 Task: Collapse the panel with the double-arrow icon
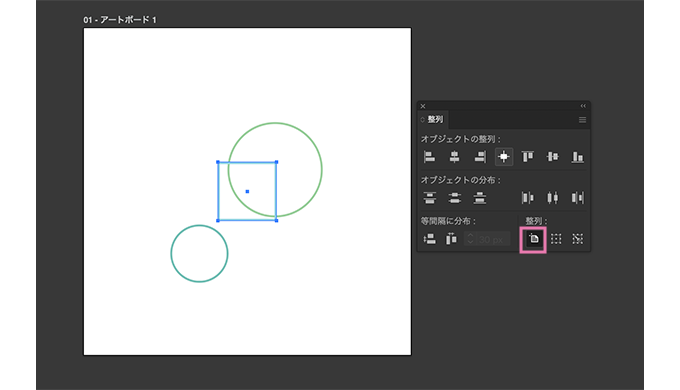(x=583, y=106)
